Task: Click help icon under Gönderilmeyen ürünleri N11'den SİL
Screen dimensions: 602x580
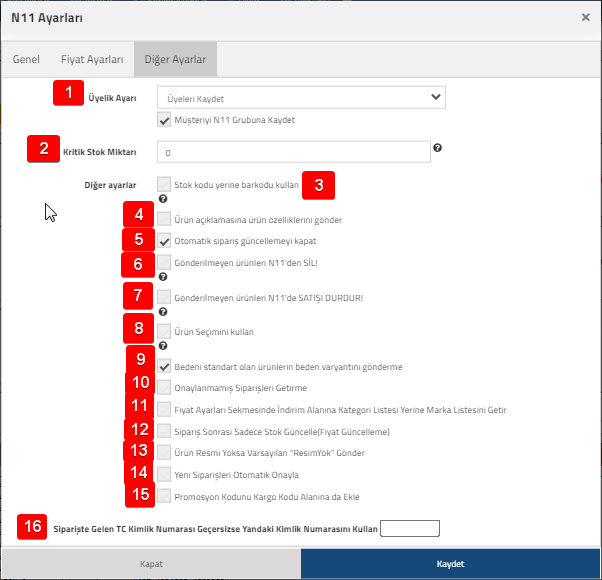Action: point(163,277)
